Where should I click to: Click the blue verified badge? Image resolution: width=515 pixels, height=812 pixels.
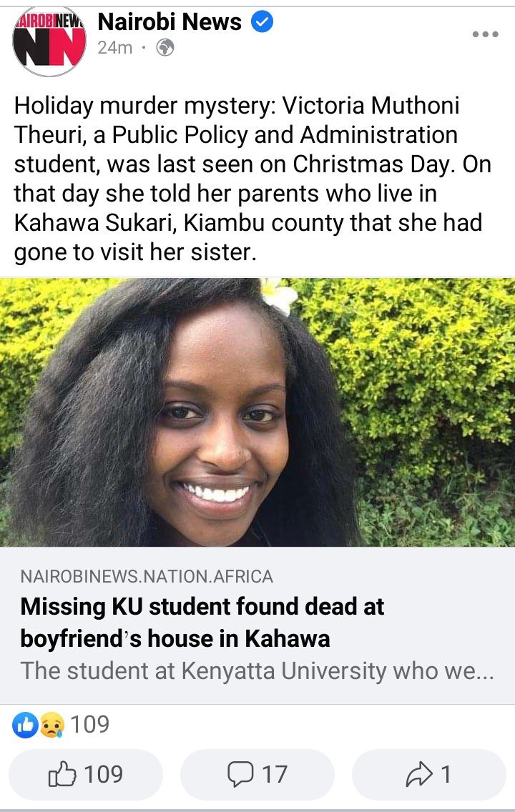(263, 22)
